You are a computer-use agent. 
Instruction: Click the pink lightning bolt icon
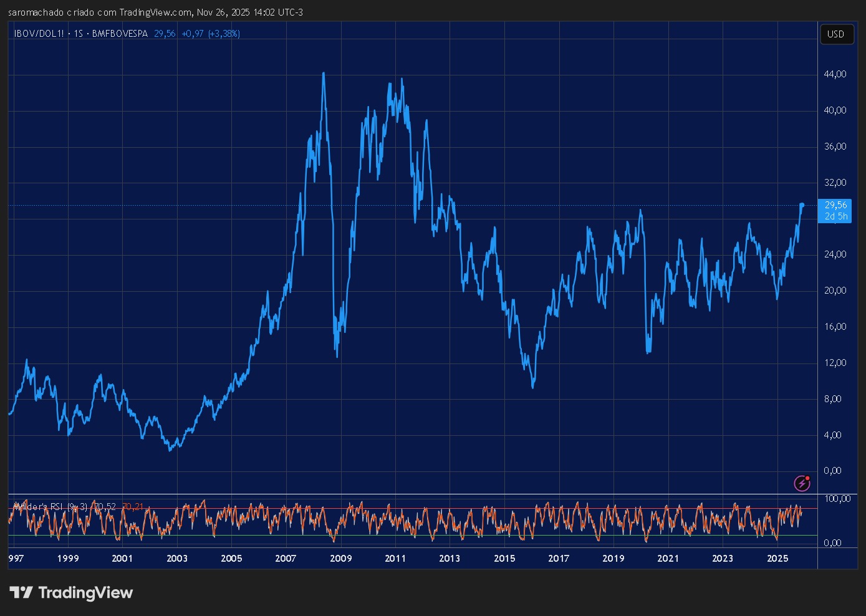coord(802,483)
